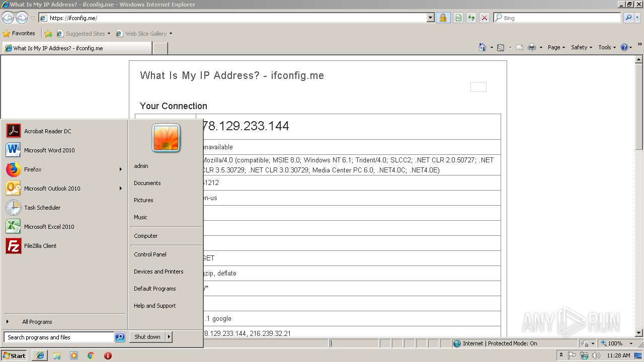Open Task Scheduler from Start menu

[63, 208]
